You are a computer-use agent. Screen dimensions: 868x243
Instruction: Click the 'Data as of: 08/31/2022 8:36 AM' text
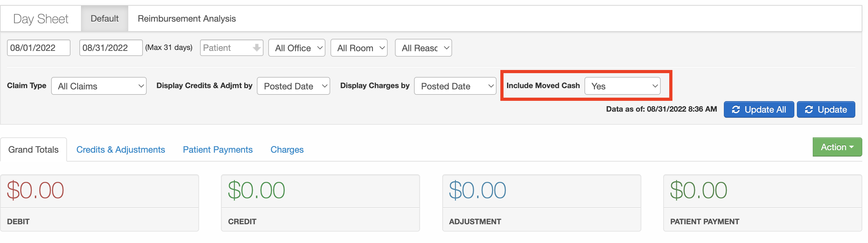click(x=661, y=109)
